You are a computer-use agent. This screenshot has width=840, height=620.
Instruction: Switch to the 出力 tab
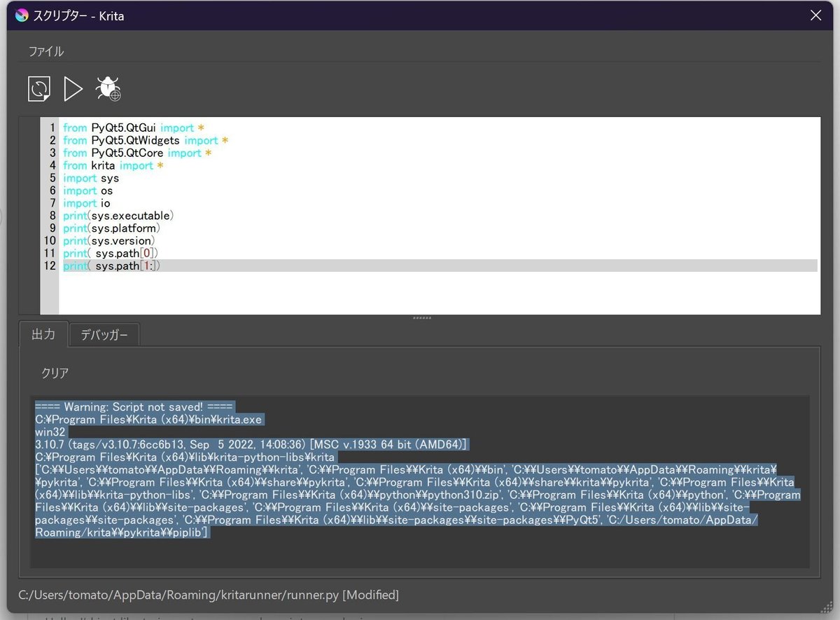click(43, 334)
